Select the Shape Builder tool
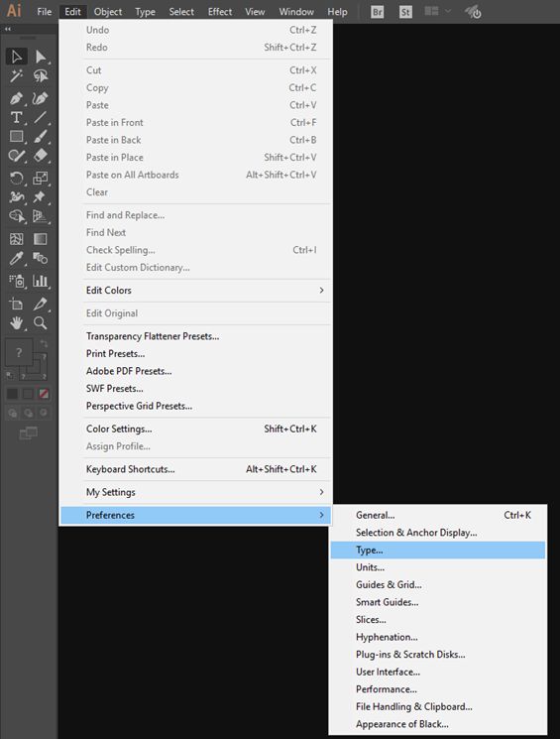Image resolution: width=560 pixels, height=739 pixels. pyautogui.click(x=17, y=216)
